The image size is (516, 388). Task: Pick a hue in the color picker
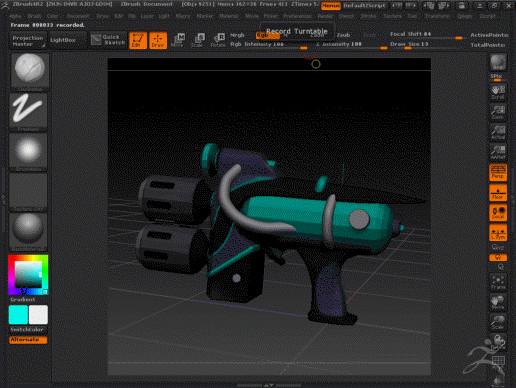(28, 275)
